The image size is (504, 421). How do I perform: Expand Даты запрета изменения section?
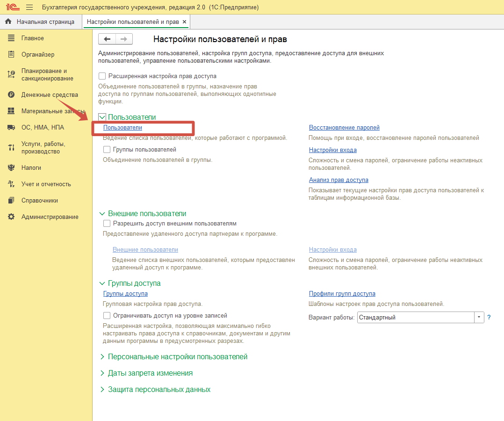(x=102, y=373)
